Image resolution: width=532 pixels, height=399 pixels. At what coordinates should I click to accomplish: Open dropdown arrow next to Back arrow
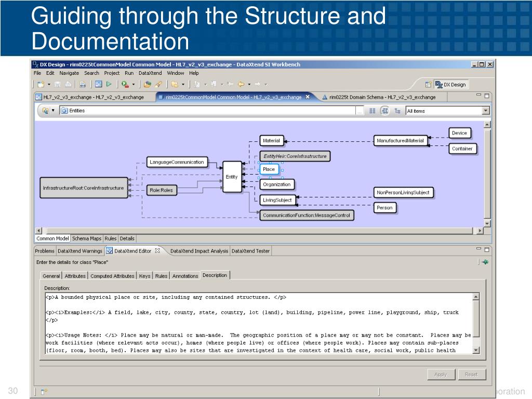(249, 85)
